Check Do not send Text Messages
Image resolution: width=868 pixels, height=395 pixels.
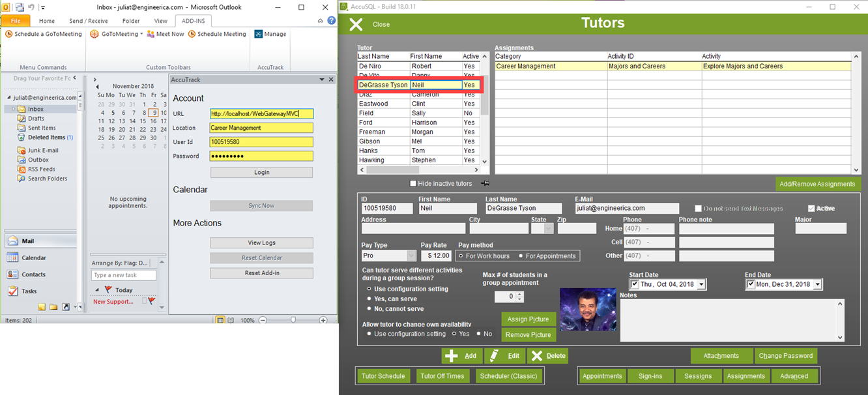[698, 209]
